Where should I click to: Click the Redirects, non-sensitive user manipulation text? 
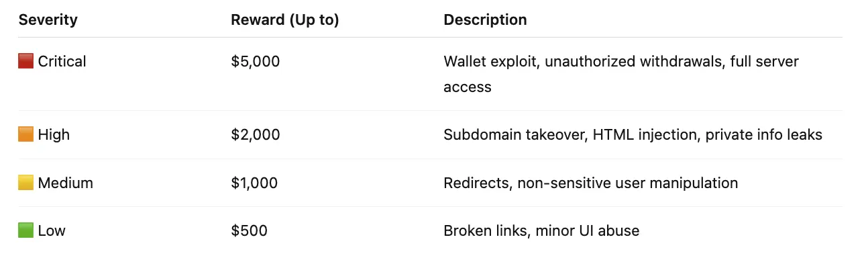coord(590,183)
